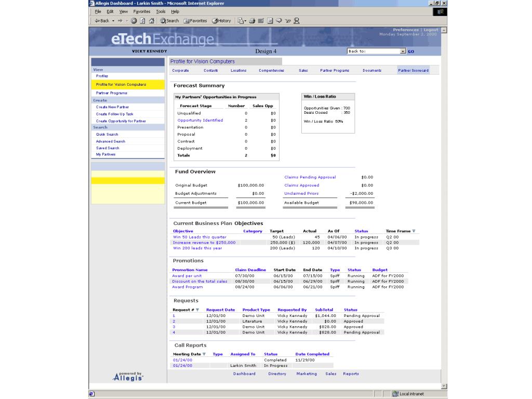Click the Local intranet status icon
This screenshot has width=532, height=399.
(x=395, y=394)
